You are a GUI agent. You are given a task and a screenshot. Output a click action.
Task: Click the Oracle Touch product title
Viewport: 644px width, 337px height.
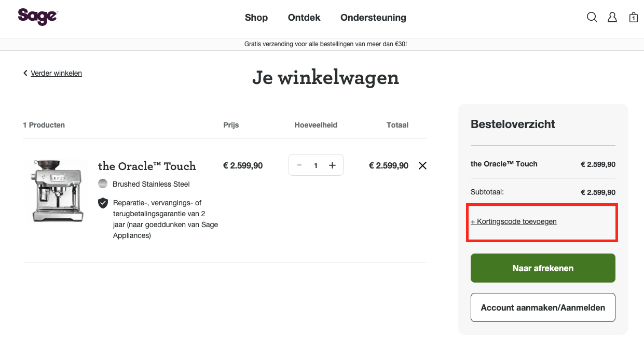[147, 166]
